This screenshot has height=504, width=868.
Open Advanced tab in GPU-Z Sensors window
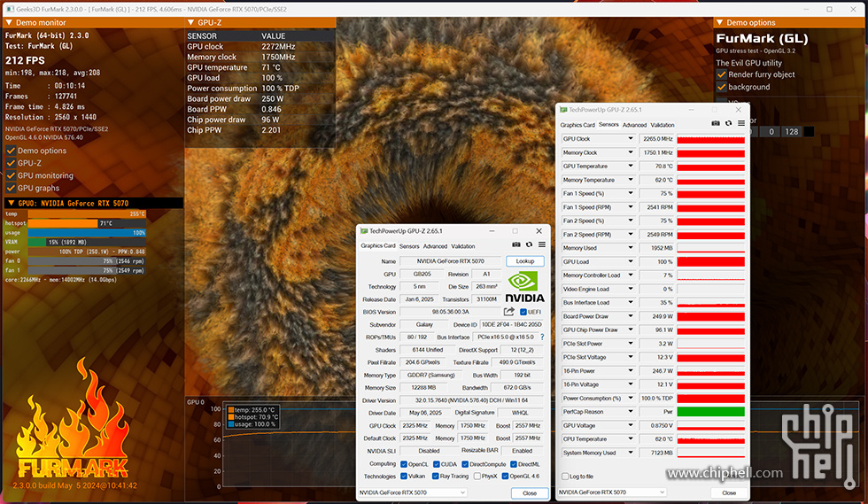634,125
